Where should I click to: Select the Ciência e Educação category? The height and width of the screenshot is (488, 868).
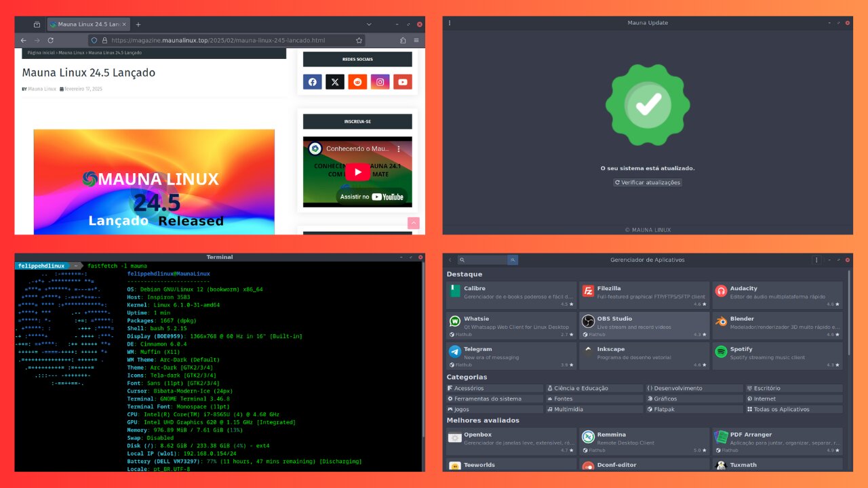click(x=595, y=388)
